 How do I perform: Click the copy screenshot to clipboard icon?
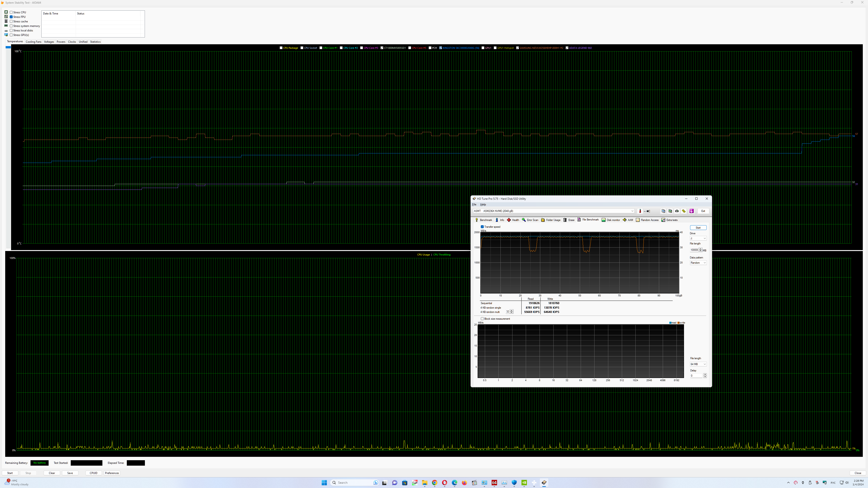(670, 211)
